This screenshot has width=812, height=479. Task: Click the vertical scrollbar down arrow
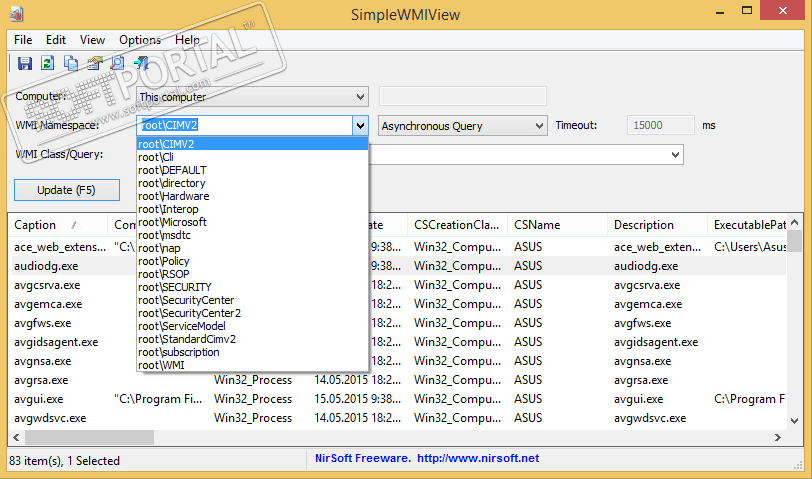pyautogui.click(x=795, y=421)
